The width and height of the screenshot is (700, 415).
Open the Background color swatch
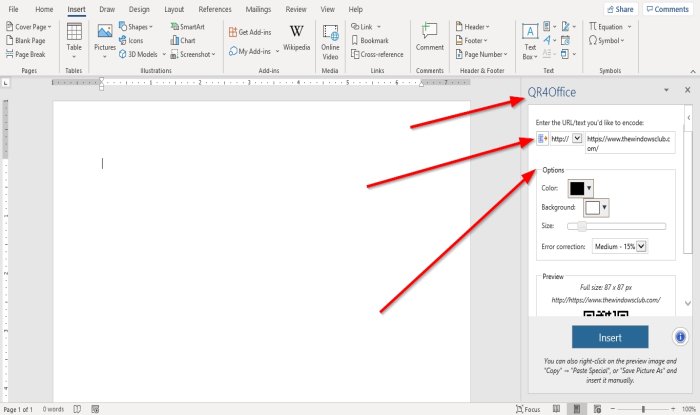[x=596, y=208]
